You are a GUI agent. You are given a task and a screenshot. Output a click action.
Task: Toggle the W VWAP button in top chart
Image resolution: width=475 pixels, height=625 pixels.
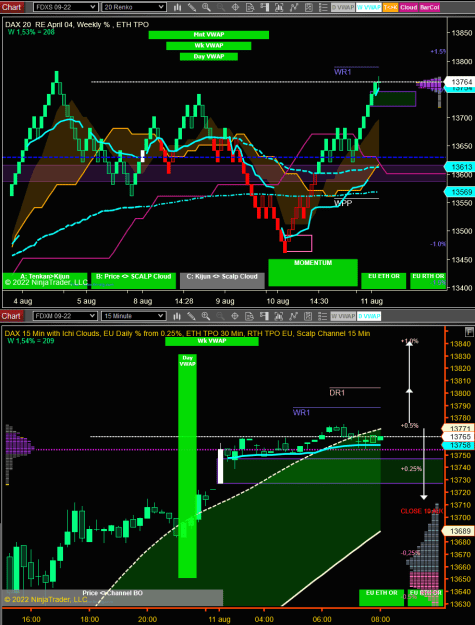pyautogui.click(x=369, y=7)
